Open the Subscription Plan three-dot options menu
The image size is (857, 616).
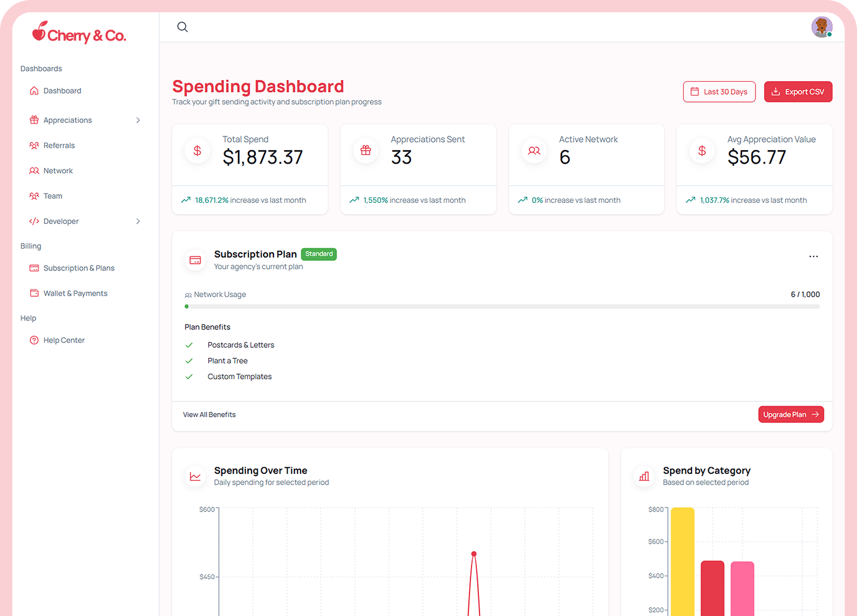[813, 256]
